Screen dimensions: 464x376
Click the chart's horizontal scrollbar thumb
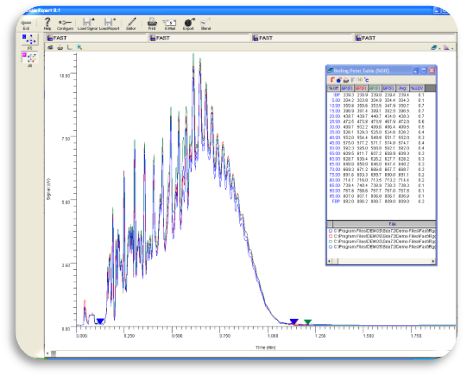[53, 353]
